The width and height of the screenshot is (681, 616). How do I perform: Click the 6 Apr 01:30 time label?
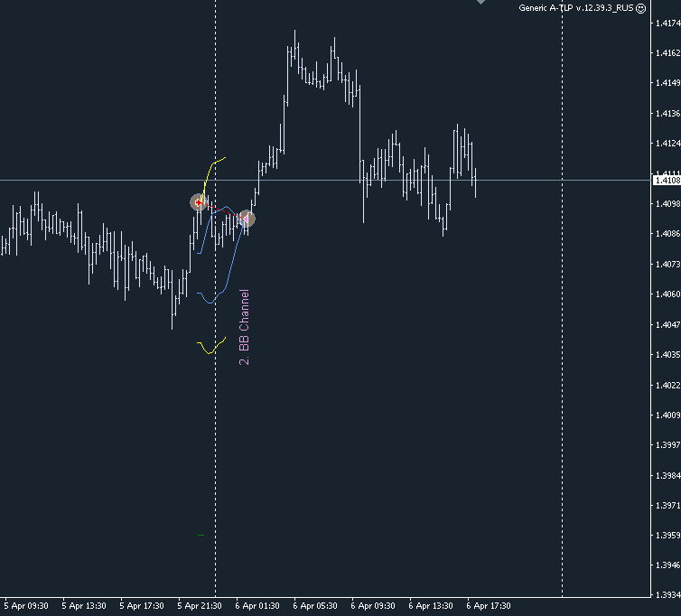click(257, 606)
